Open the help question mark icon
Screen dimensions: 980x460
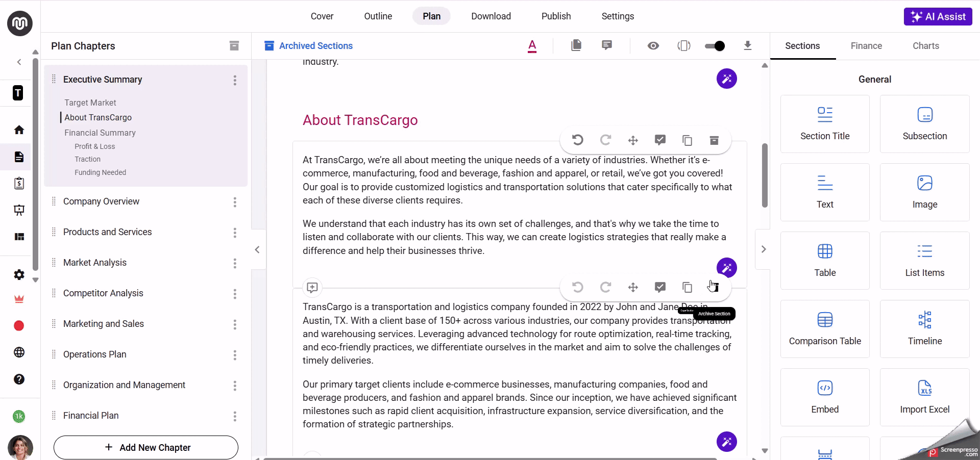click(x=19, y=379)
